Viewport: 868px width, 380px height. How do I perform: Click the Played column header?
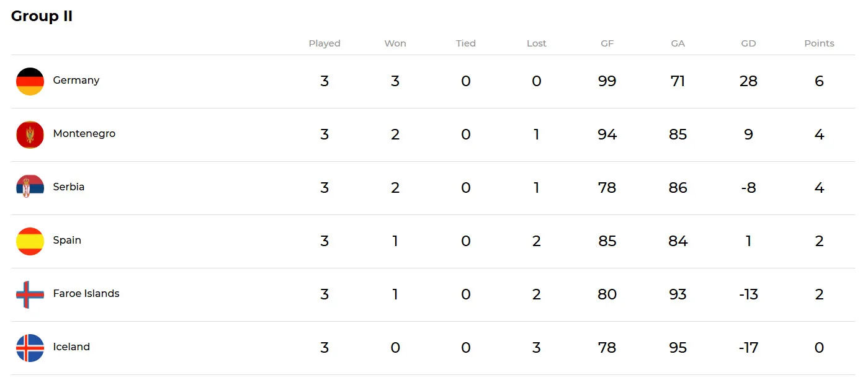click(324, 43)
